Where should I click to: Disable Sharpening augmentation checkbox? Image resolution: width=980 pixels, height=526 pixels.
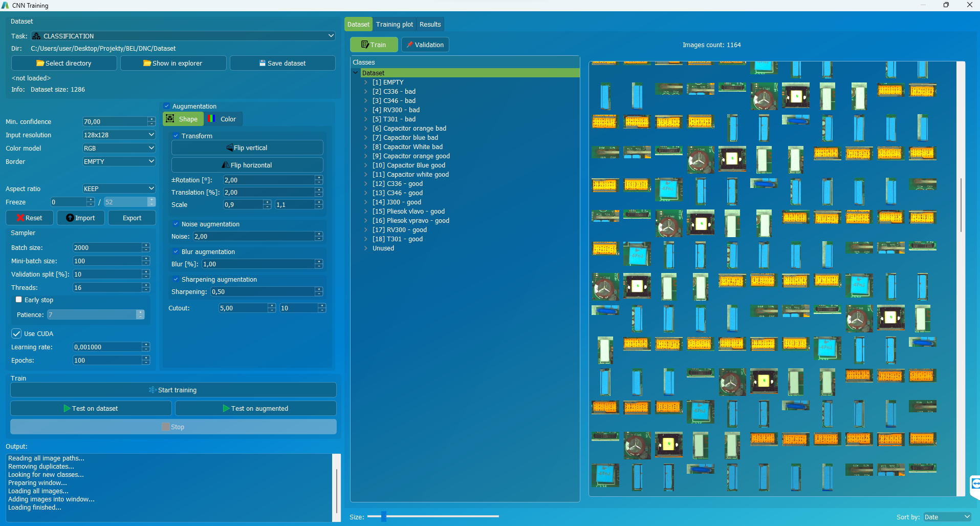click(x=176, y=279)
